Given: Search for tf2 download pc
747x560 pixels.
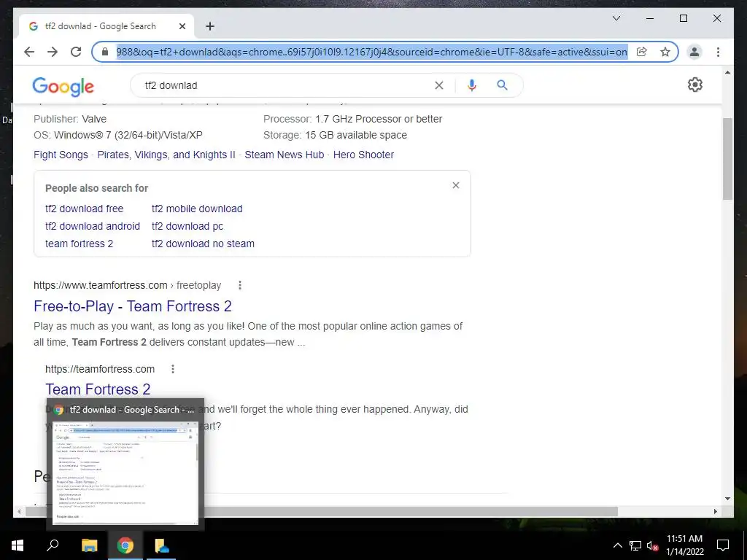Looking at the screenshot, I should (x=187, y=226).
